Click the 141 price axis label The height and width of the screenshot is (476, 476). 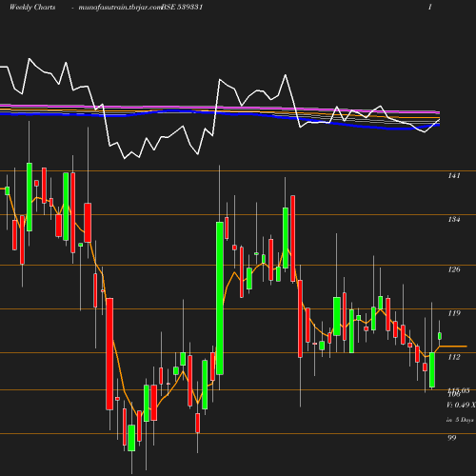[454, 175]
